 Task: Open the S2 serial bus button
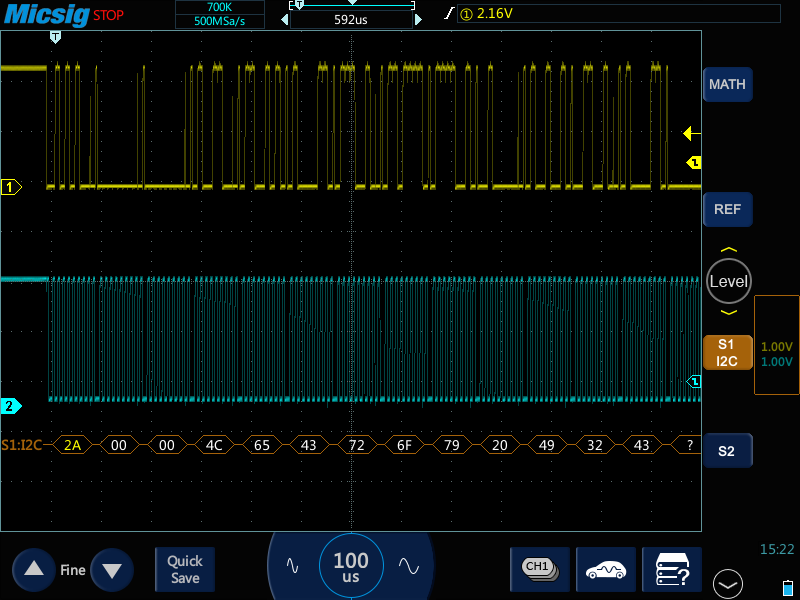[x=728, y=451]
